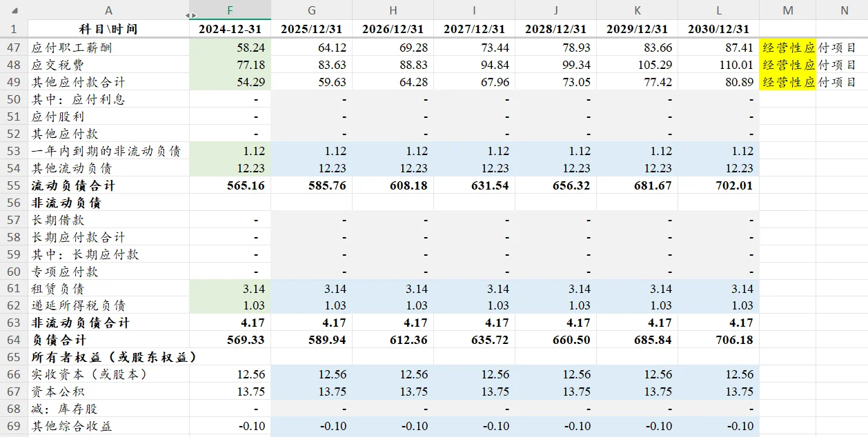This screenshot has width=868, height=437.
Task: Click the cell with value 77.18
Action: pyautogui.click(x=230, y=65)
